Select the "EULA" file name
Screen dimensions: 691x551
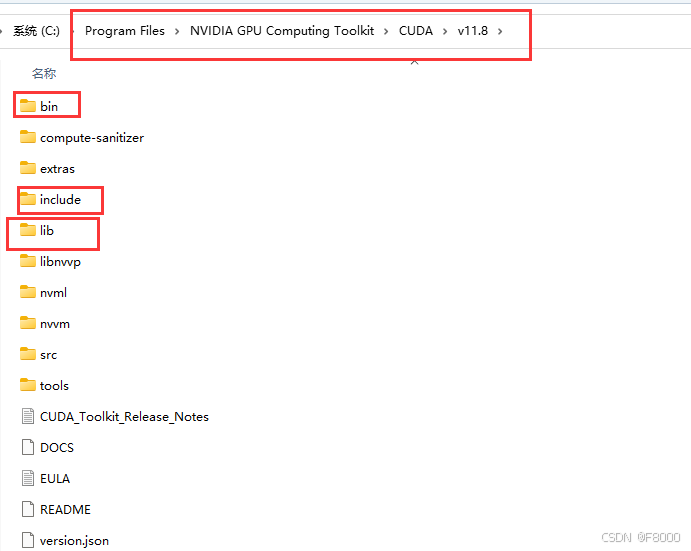[x=55, y=478]
